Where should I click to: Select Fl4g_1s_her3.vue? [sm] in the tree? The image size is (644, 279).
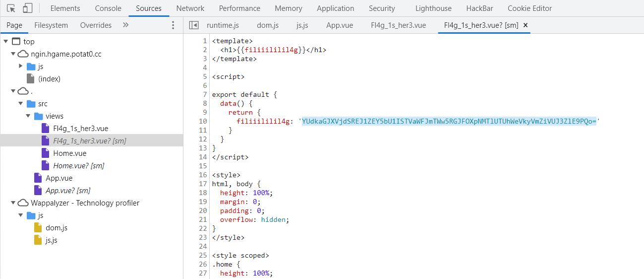coord(90,141)
